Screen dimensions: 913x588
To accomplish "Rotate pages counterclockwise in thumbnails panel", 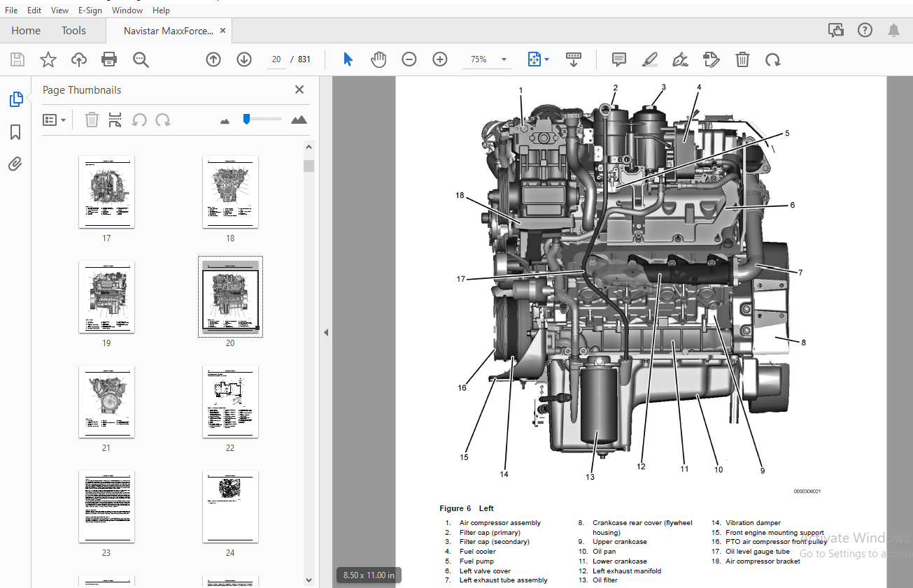I will [139, 120].
